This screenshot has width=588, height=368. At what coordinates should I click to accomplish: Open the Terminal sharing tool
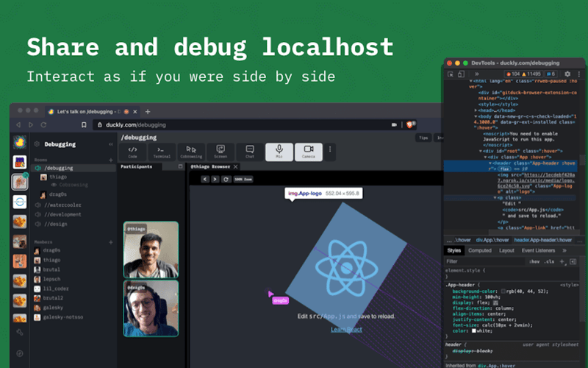162,152
